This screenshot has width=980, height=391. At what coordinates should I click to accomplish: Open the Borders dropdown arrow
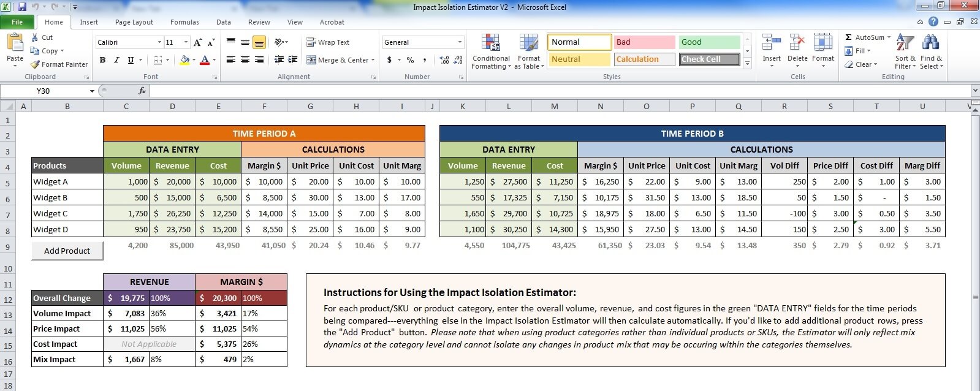[x=167, y=60]
